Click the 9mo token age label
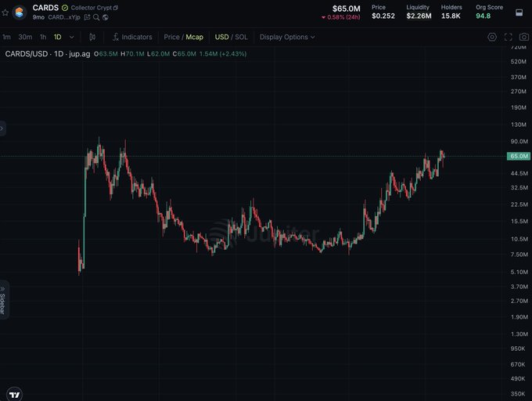 pyautogui.click(x=38, y=17)
